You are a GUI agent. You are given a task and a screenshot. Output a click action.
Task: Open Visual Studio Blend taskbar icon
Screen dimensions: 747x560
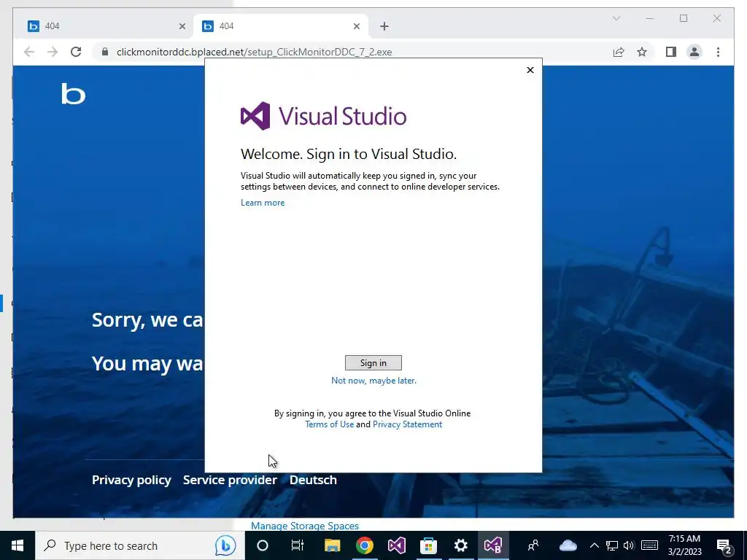(493, 545)
